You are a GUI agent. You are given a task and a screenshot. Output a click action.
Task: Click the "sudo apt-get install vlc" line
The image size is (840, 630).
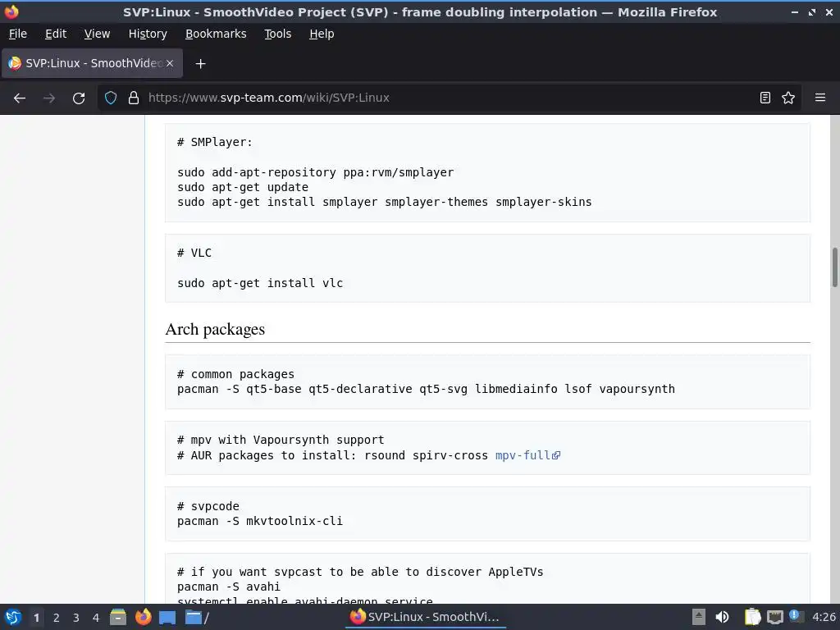tap(260, 283)
